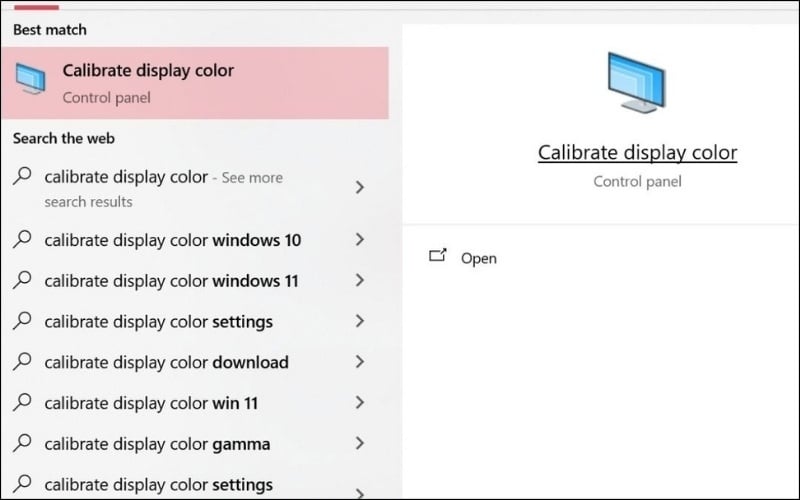Viewport: 800px width, 500px height.
Task: Click the underlined Calibrate display color title
Action: (637, 153)
